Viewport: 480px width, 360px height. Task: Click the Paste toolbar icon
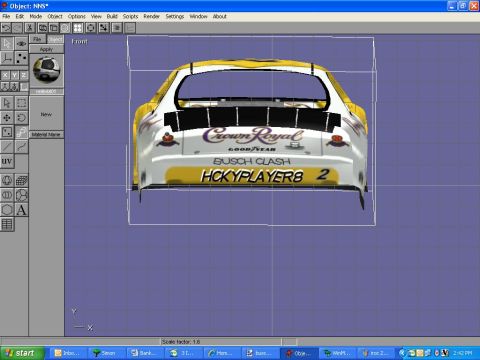53,28
